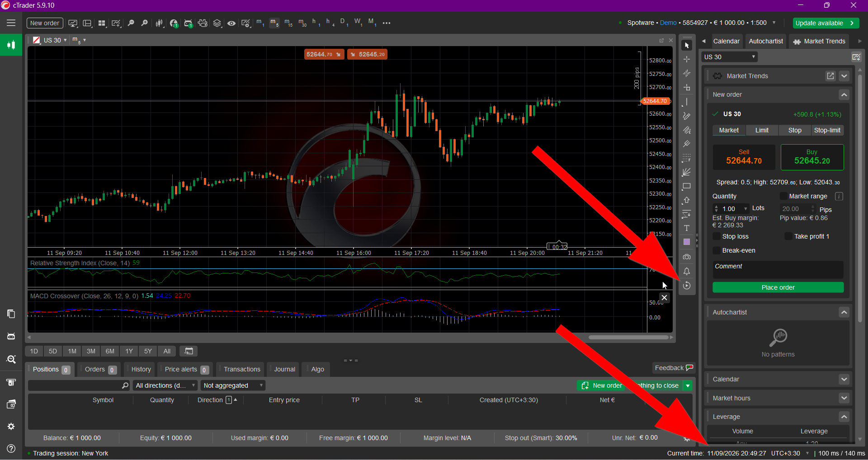Viewport: 868px width, 460px height.
Task: Open the chart type candlestick icon
Action: (x=159, y=23)
